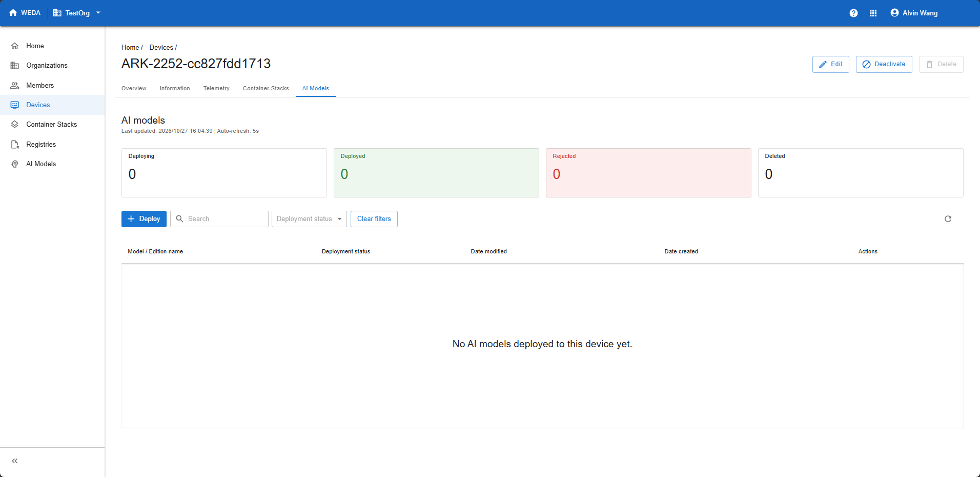The image size is (980, 477).
Task: Focus the Search input field
Action: tap(219, 219)
